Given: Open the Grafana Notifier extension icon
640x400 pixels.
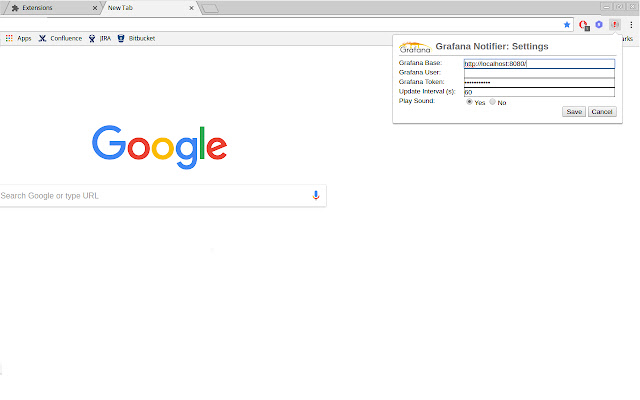Looking at the screenshot, I should [x=615, y=24].
